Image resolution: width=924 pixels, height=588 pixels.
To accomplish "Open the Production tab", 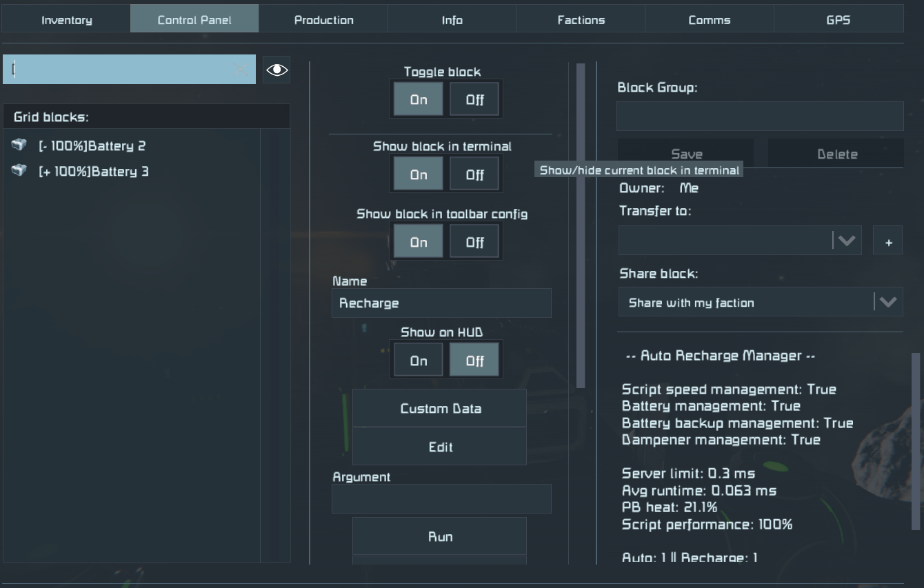I will pyautogui.click(x=323, y=20).
